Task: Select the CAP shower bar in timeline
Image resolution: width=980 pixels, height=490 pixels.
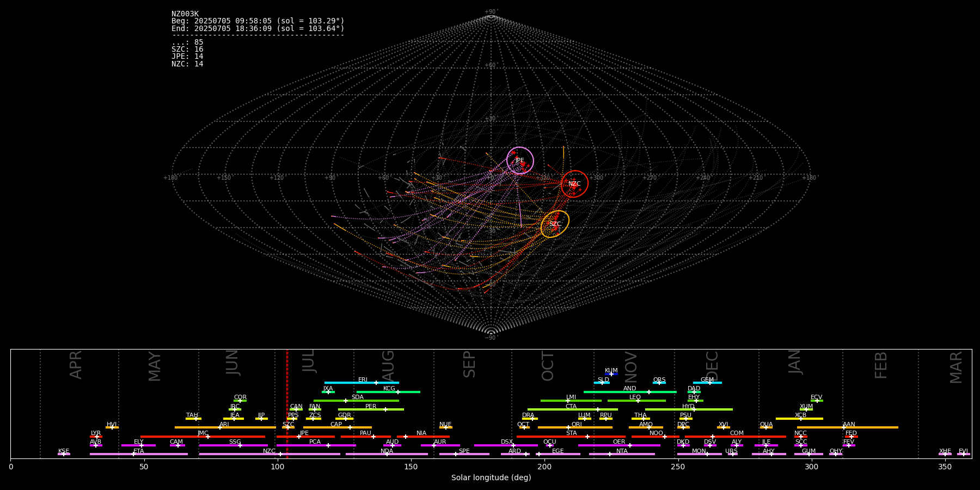Action: pyautogui.click(x=338, y=427)
